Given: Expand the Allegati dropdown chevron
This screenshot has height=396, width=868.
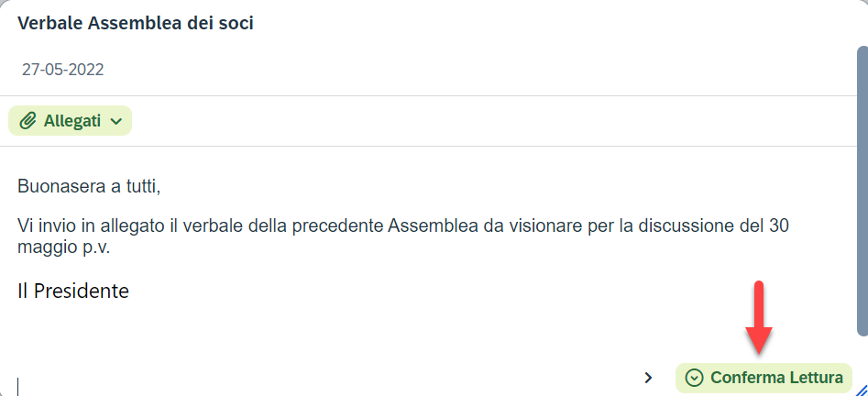Looking at the screenshot, I should [x=115, y=121].
